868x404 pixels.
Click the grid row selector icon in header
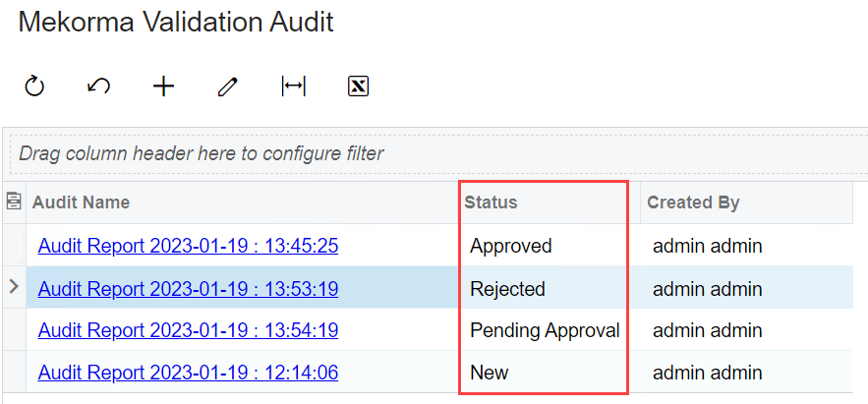15,202
